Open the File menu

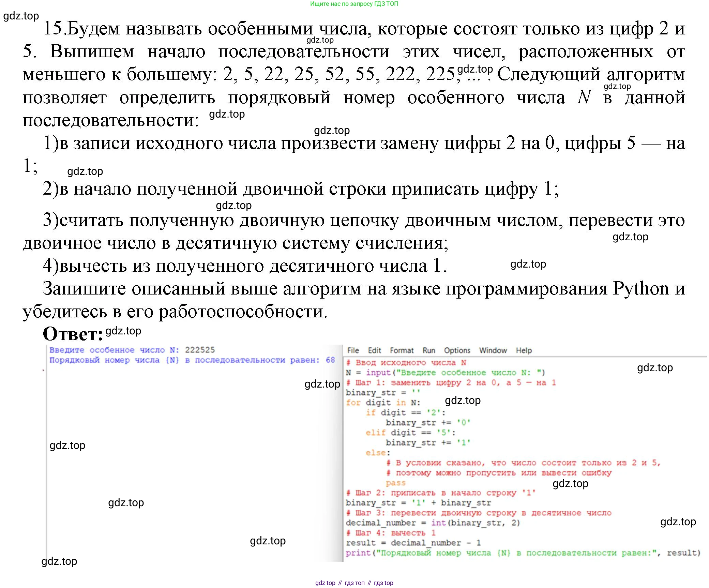click(x=353, y=350)
